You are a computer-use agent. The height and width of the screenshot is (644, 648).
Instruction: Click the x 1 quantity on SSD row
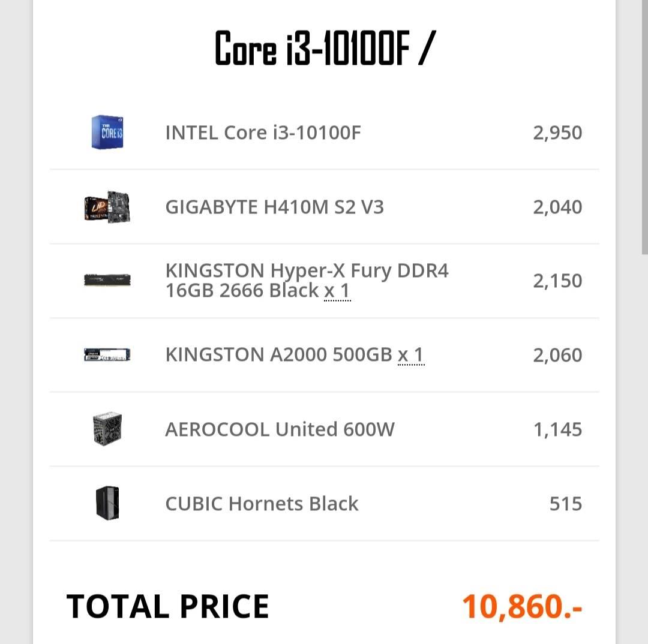pyautogui.click(x=411, y=355)
